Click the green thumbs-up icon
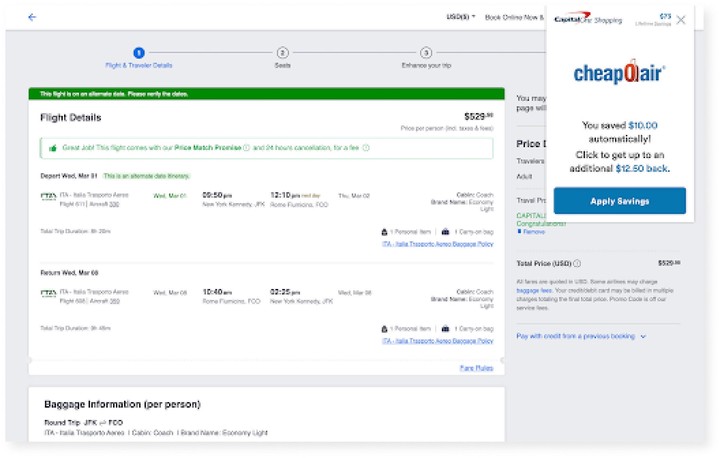The width and height of the screenshot is (720, 458). point(52,147)
